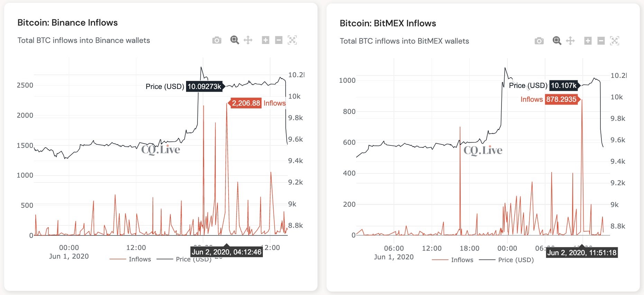The height and width of the screenshot is (295, 644).
Task: Activate pan tool on BitMEX Inflows chart
Action: [570, 41]
